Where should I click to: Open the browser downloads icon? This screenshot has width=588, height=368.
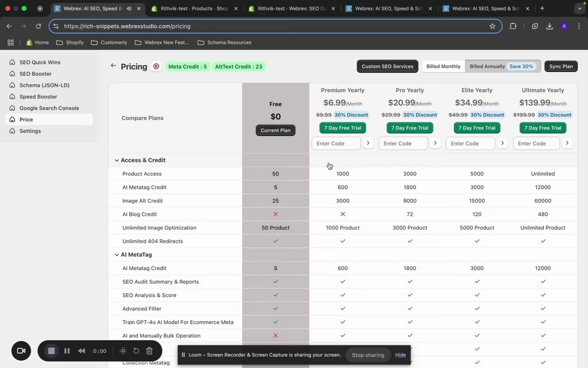click(x=549, y=26)
